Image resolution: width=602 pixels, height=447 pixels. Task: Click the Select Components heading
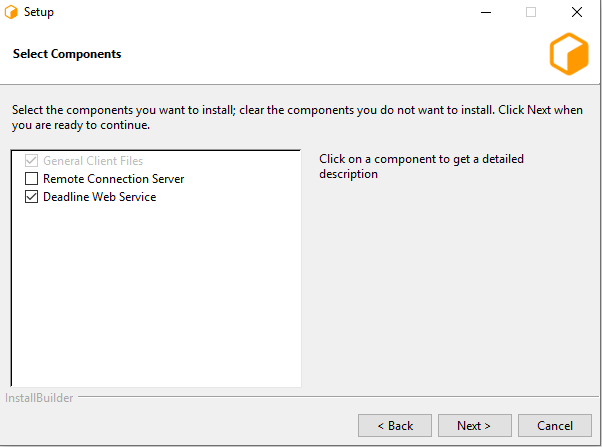[67, 54]
